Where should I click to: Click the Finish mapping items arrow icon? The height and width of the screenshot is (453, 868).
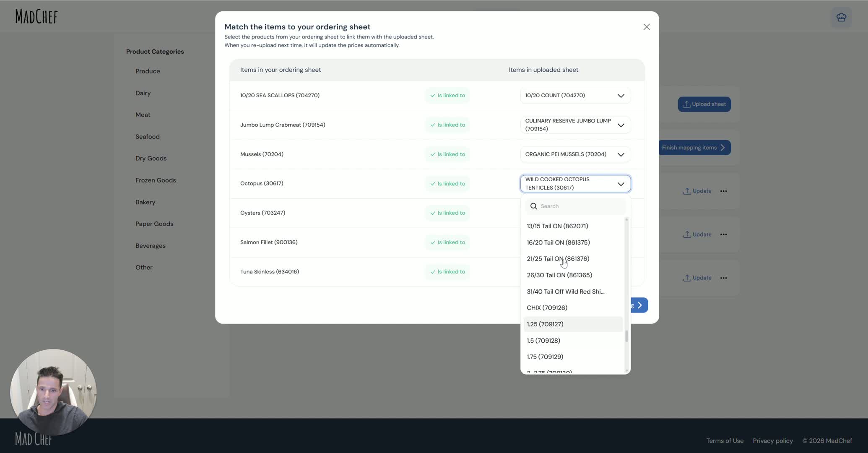pos(722,148)
